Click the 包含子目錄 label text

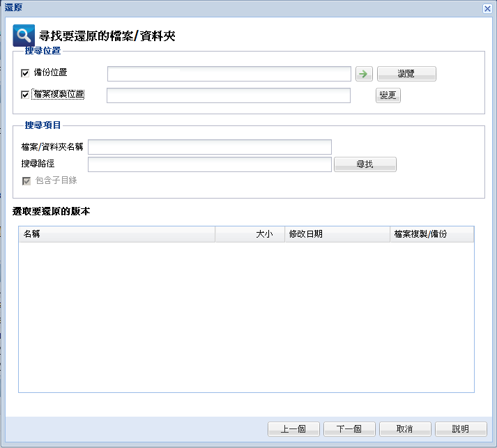[56, 180]
